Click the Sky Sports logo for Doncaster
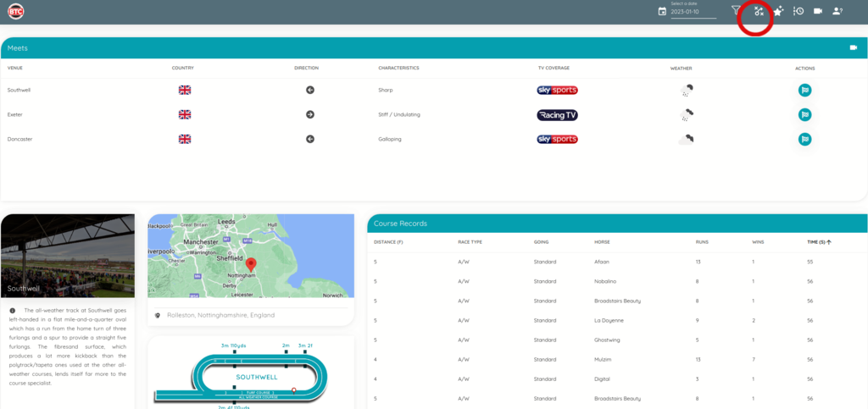This screenshot has width=868, height=409. 557,139
